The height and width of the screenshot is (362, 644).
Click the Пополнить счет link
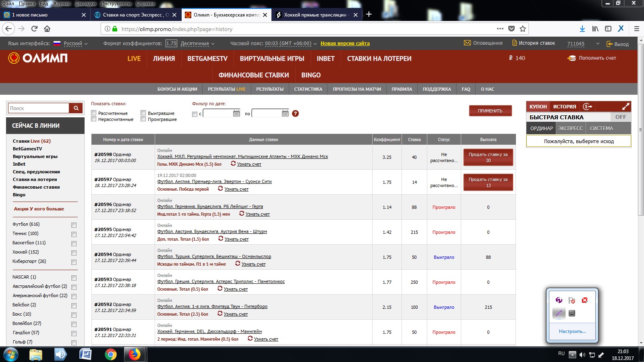(x=592, y=58)
